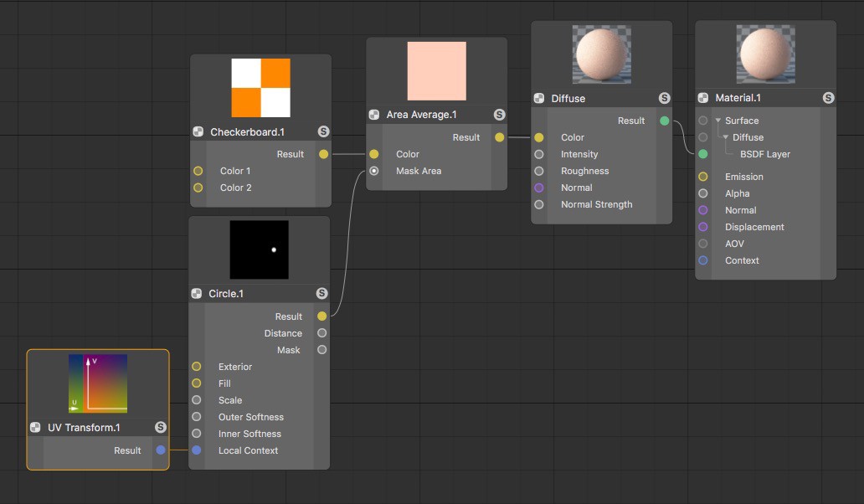
Task: Click the preview toggle icon beside Checkerboard.1 title
Action: 198,131
